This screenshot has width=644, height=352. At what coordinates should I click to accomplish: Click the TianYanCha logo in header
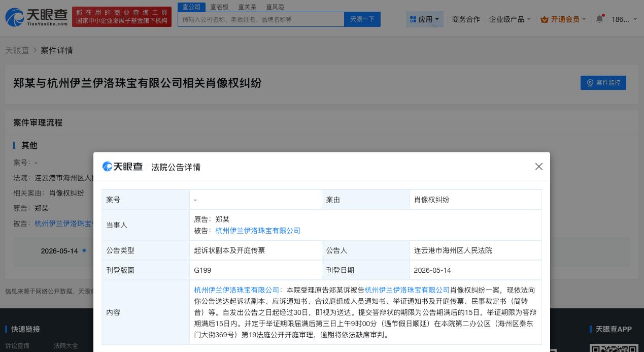click(x=36, y=17)
